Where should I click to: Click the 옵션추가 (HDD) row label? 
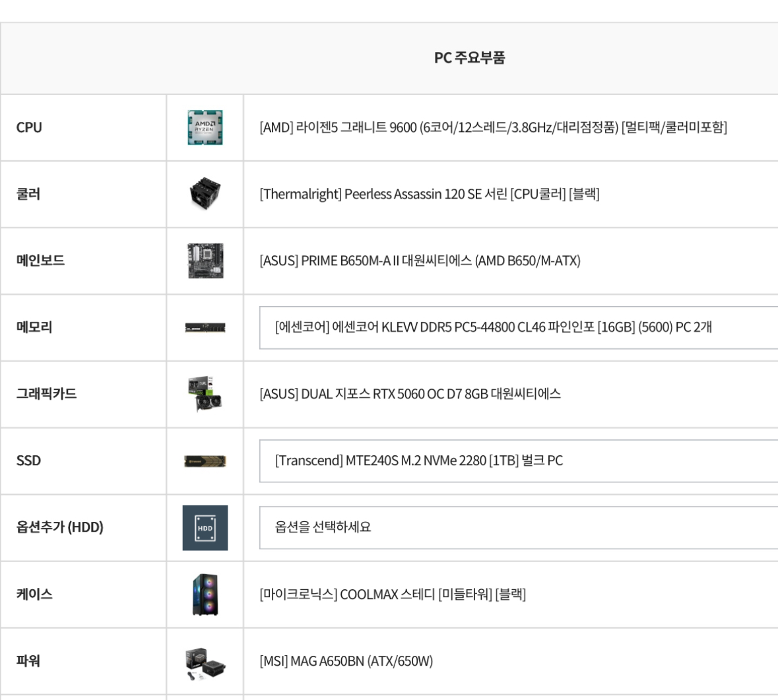click(60, 527)
